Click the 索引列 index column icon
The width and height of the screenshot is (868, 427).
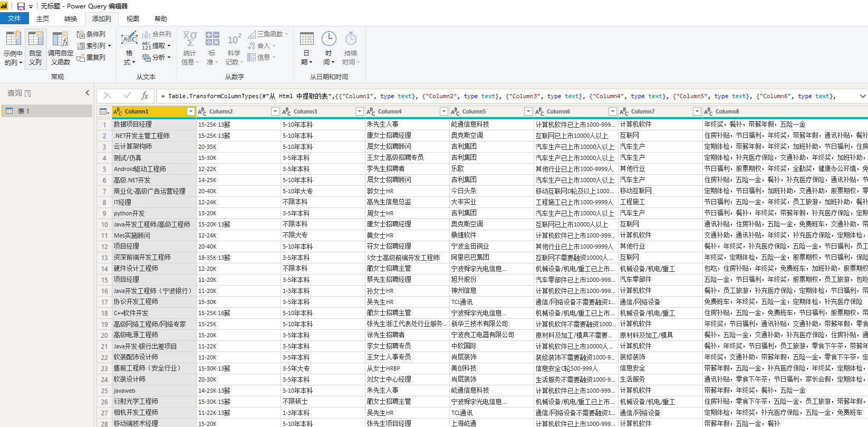point(81,46)
